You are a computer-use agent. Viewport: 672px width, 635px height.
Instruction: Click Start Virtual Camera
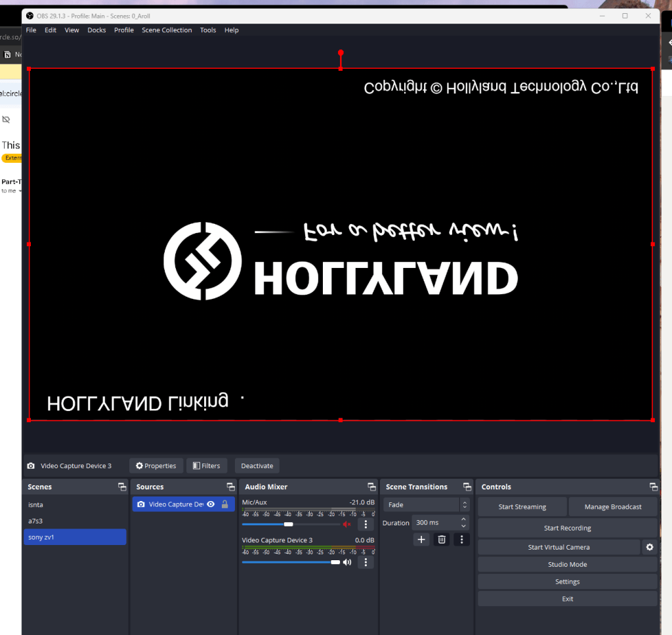point(559,547)
